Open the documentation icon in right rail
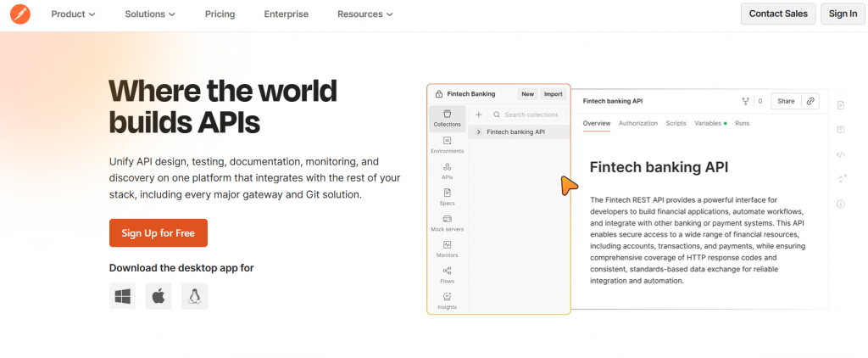Image resolution: width=868 pixels, height=358 pixels. 840,105
